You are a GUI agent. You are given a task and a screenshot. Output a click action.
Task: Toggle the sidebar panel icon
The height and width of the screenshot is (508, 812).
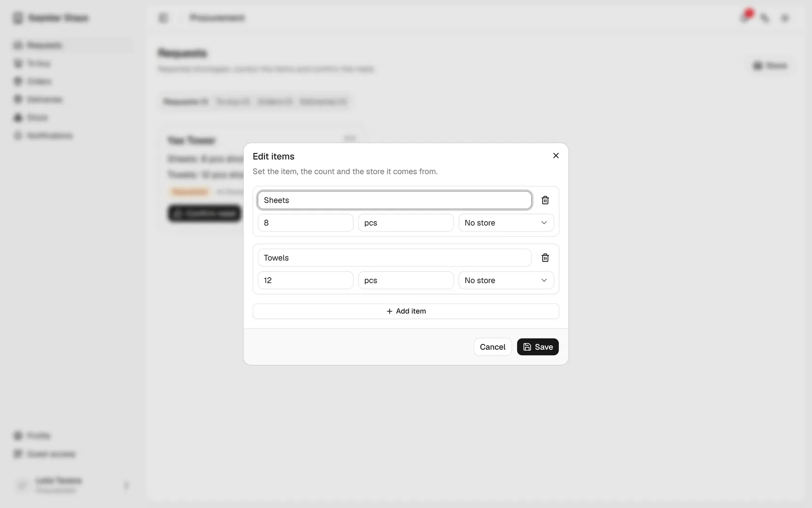pos(163,18)
